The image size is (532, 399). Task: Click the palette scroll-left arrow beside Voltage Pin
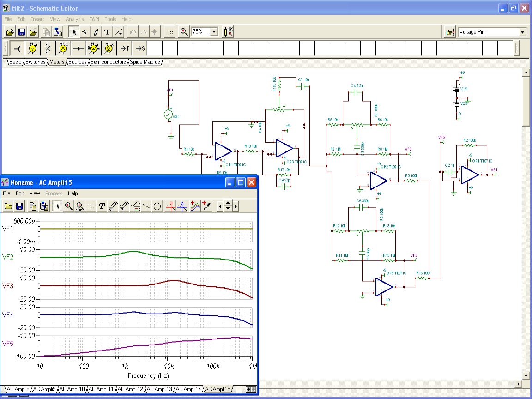pyautogui.click(x=6, y=48)
